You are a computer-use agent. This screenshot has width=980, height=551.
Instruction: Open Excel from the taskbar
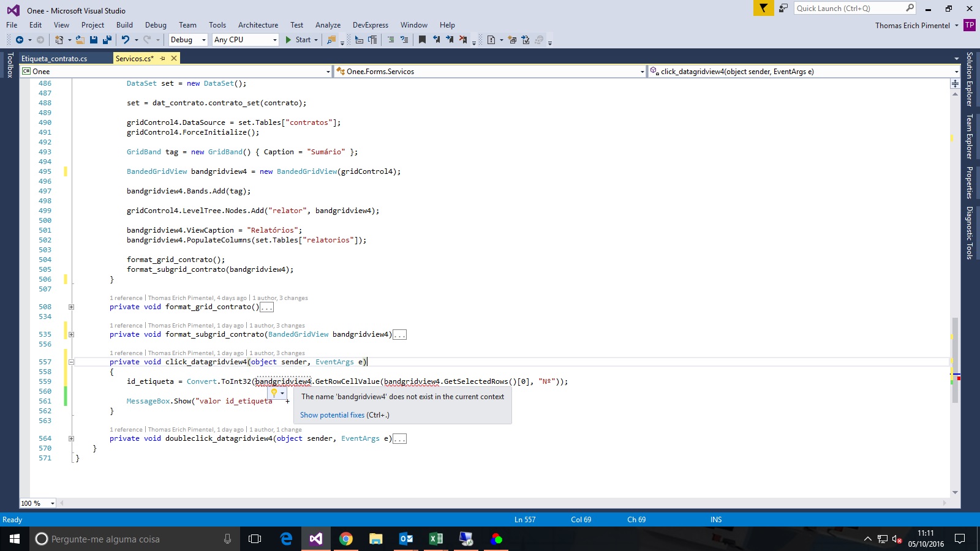point(436,539)
